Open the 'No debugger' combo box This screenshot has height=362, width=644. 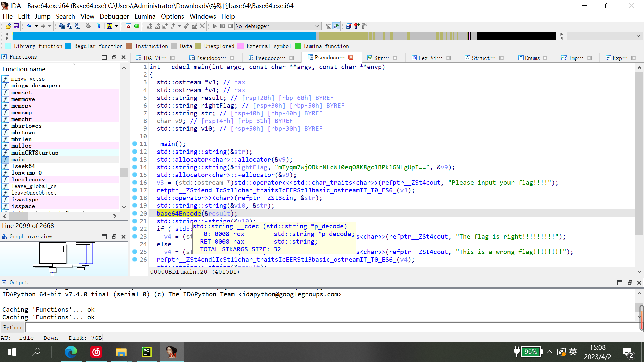coord(278,26)
